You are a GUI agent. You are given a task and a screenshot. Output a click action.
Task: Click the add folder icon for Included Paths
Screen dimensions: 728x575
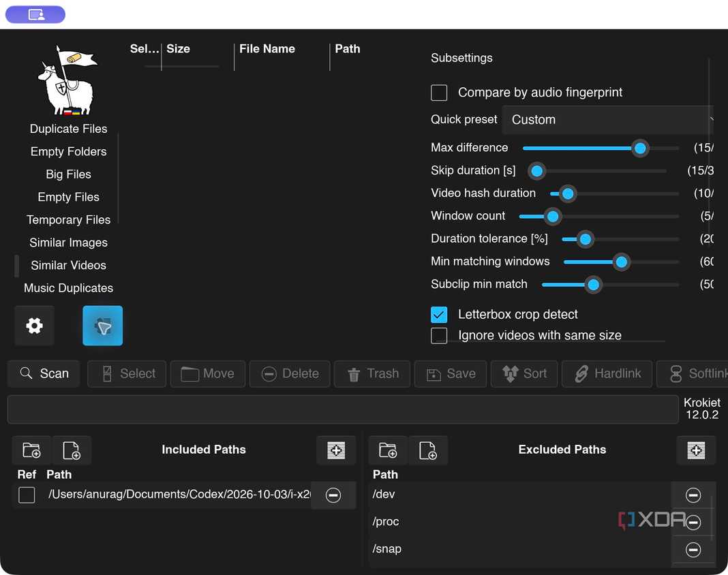pos(31,450)
